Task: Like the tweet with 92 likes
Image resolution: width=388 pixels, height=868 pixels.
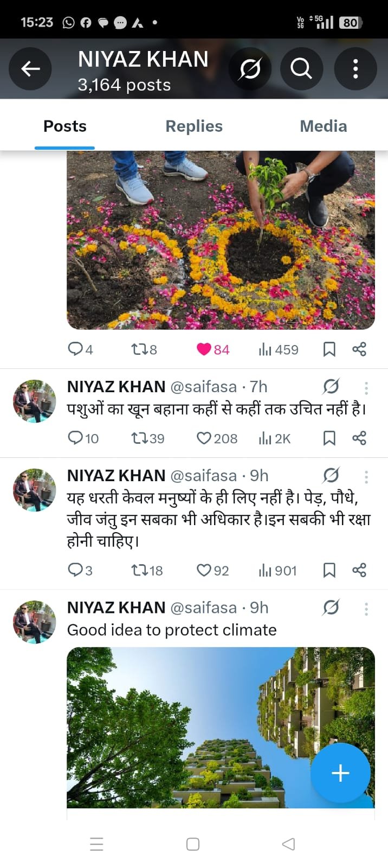Action: (204, 570)
